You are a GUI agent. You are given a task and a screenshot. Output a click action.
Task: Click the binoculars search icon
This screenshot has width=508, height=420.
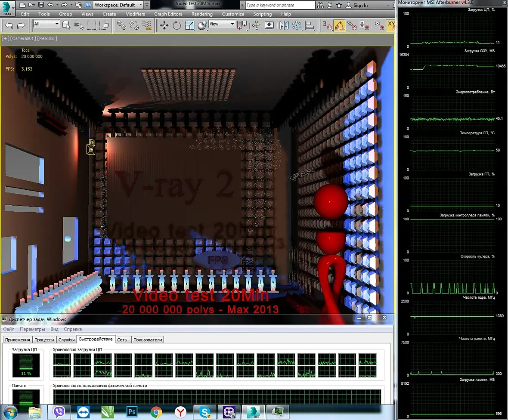[320, 5]
